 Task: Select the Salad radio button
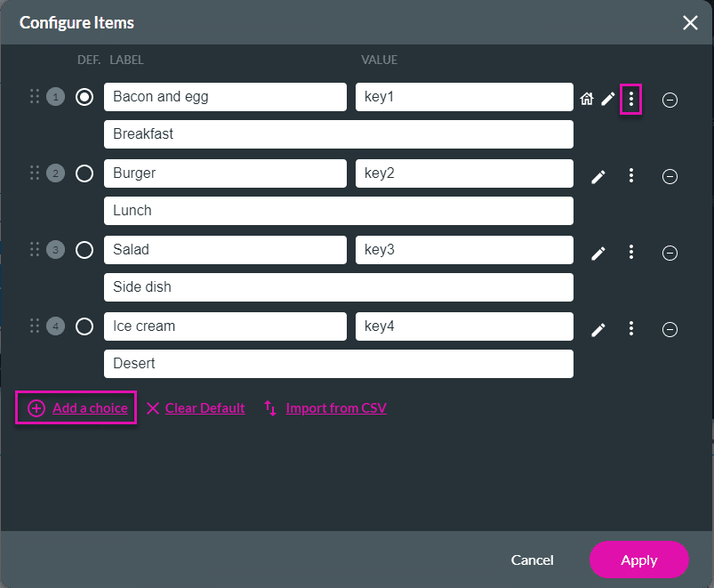(84, 250)
